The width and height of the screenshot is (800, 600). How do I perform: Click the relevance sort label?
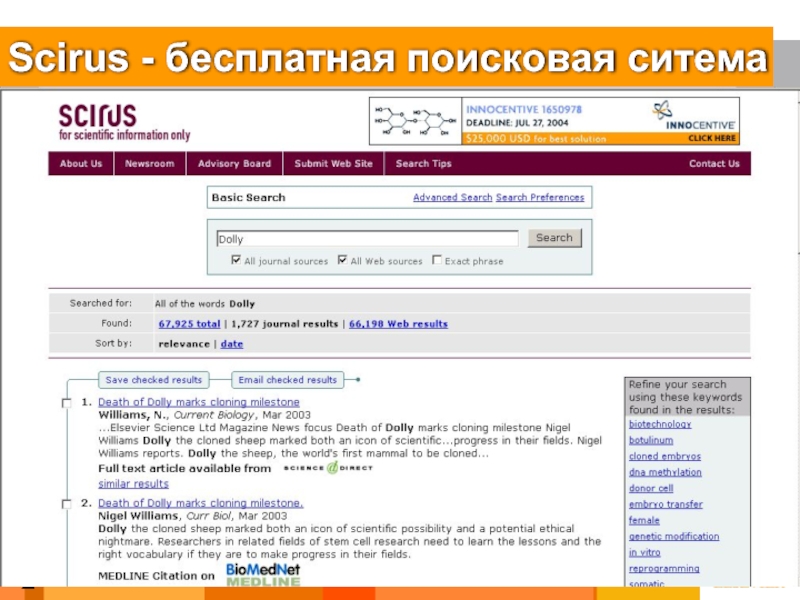(x=184, y=344)
